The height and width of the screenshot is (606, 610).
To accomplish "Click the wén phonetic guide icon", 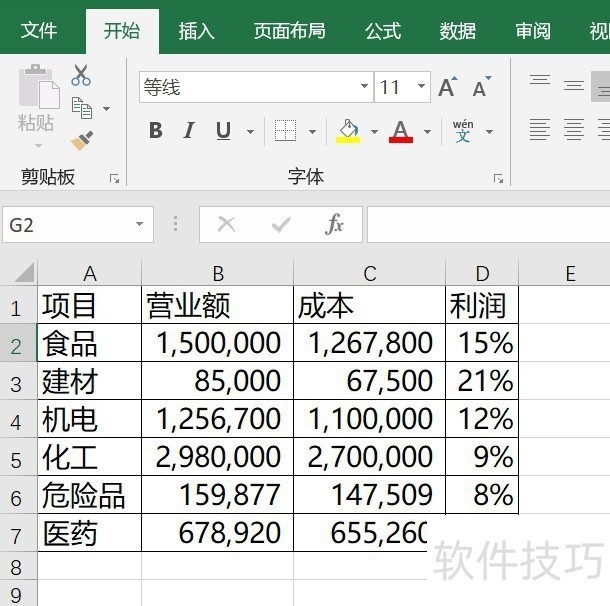I will 463,131.
